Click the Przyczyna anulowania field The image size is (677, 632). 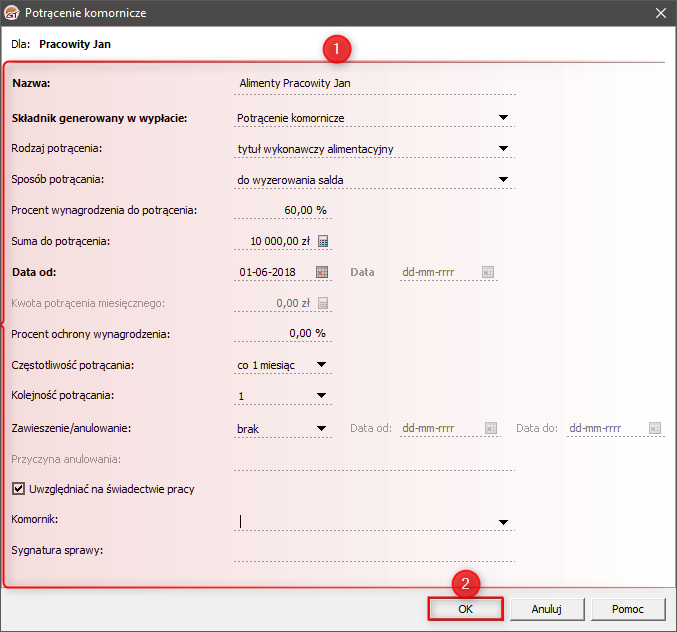point(374,460)
